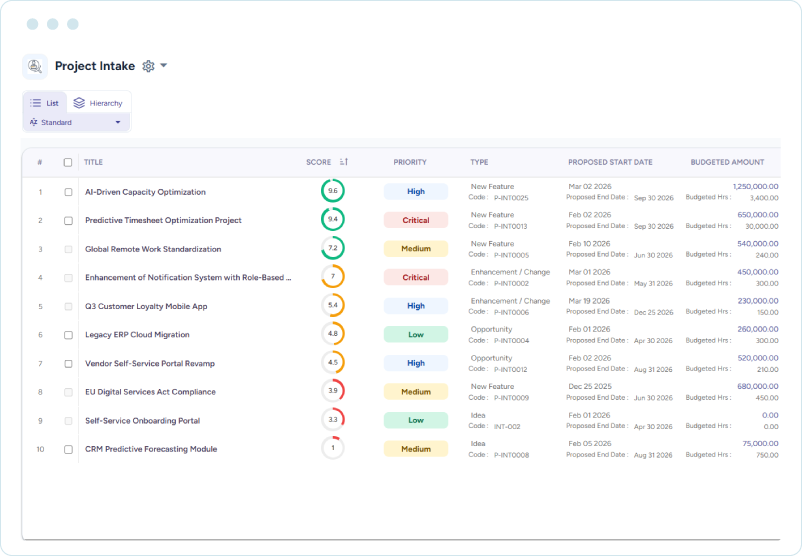
Task: Click the Hierarchy layers icon
Action: click(x=79, y=103)
